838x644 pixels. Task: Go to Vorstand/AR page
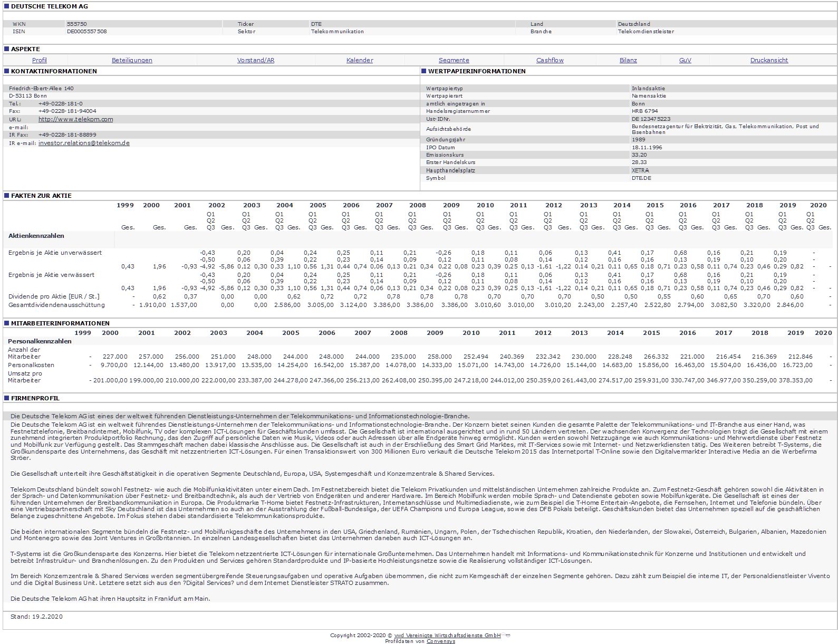point(256,60)
